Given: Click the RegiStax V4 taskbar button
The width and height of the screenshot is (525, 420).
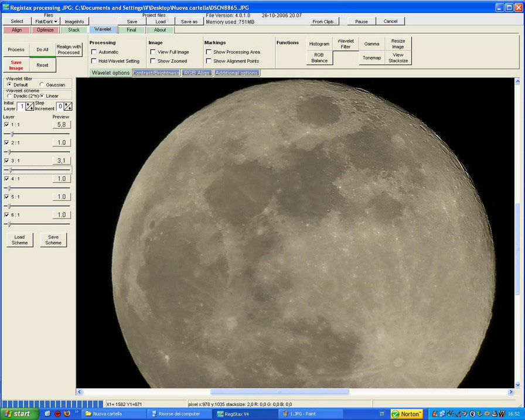Looking at the screenshot, I should tap(245, 414).
